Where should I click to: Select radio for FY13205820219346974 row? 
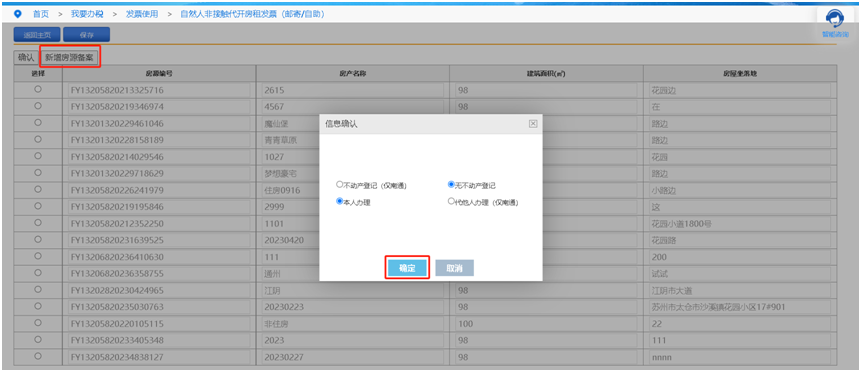pyautogui.click(x=38, y=106)
